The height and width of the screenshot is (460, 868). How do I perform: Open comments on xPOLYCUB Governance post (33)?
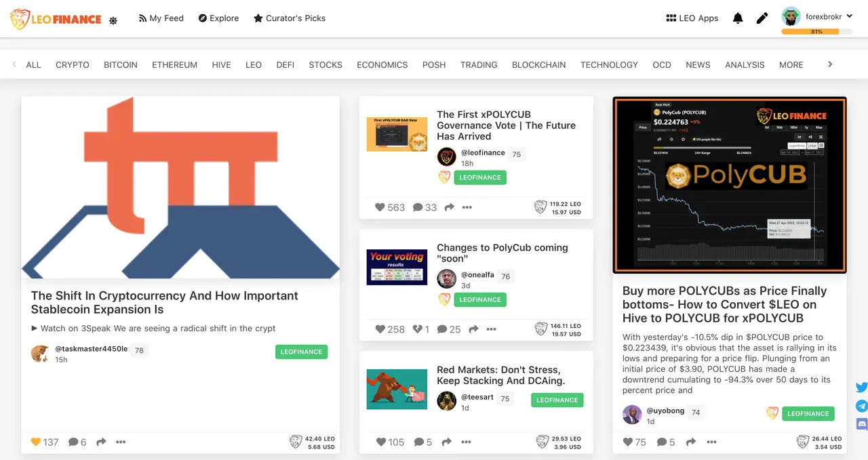coord(425,207)
